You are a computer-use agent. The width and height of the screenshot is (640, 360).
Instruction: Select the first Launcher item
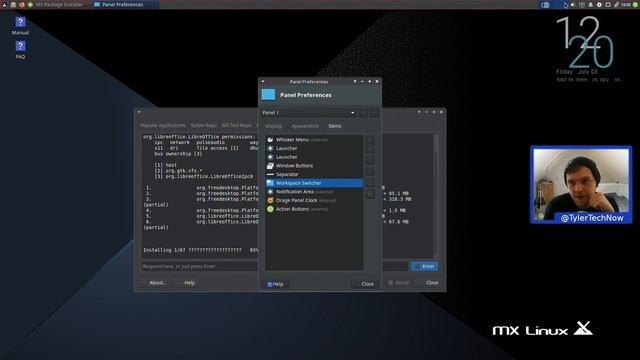point(314,148)
